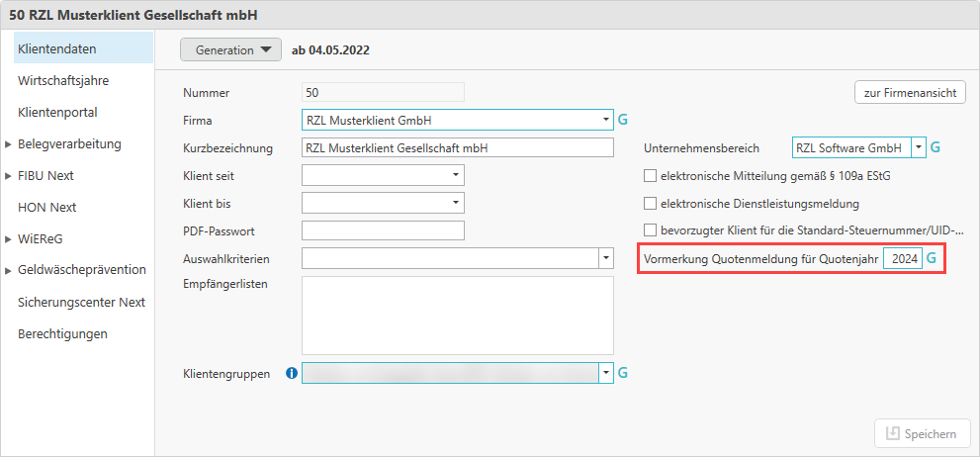Click the G icon next to Firma field
The height and width of the screenshot is (457, 980).
tap(623, 120)
